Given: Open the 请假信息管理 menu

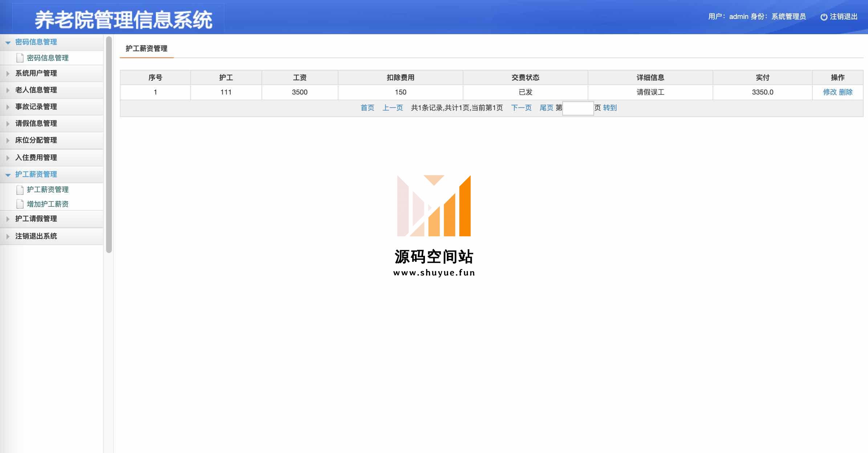Looking at the screenshot, I should (x=36, y=124).
